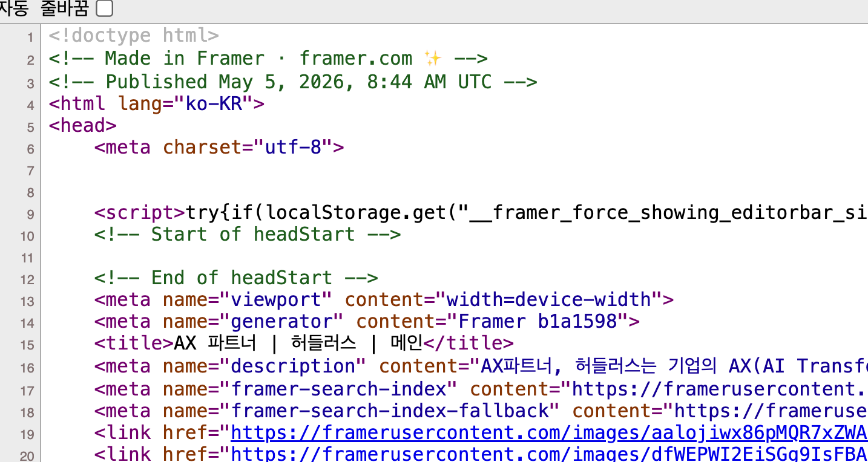This screenshot has width=868, height=462.
Task: Click the meta description content line
Action: click(481, 366)
